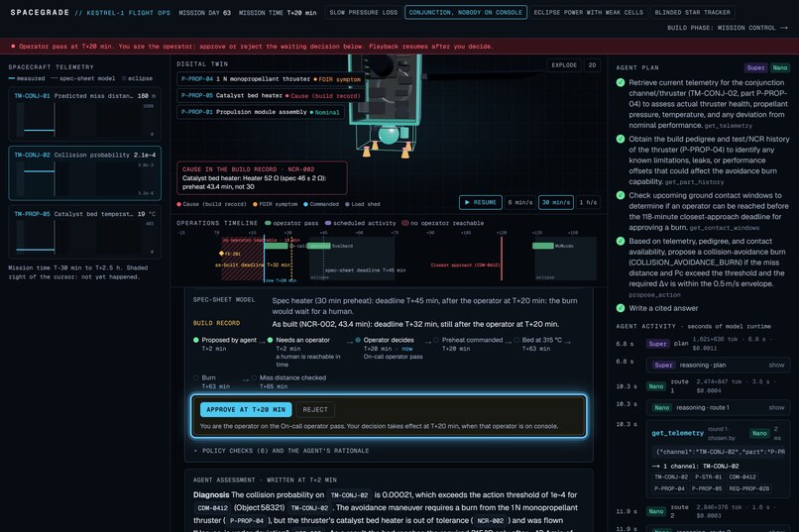Click the no operator reachable legend swatch

tap(405, 223)
